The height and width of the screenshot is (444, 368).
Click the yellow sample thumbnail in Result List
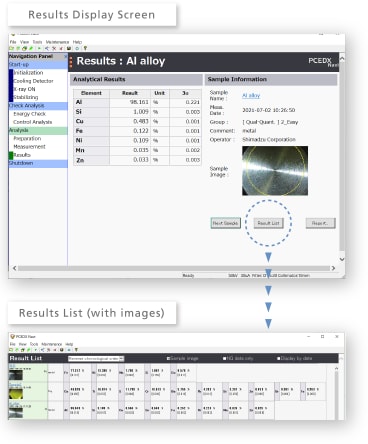coord(16,393)
